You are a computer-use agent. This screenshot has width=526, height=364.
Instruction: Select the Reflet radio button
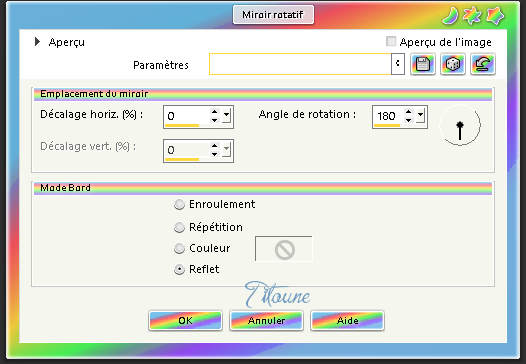[179, 269]
